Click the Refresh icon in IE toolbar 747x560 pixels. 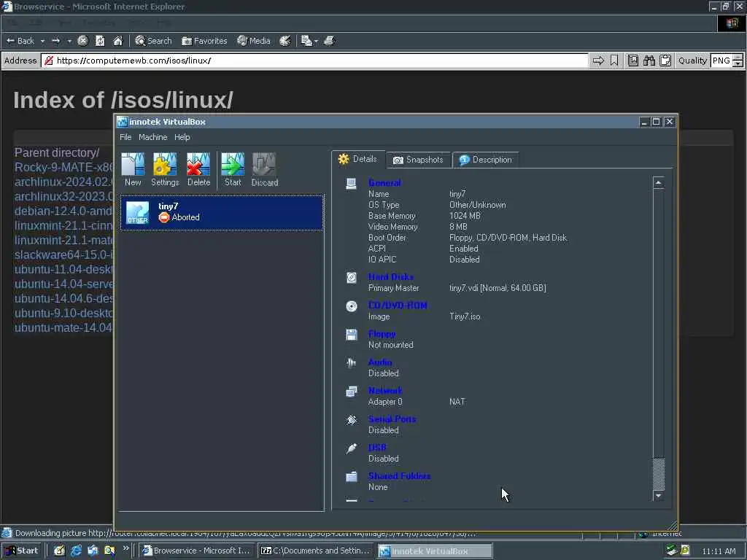point(100,41)
